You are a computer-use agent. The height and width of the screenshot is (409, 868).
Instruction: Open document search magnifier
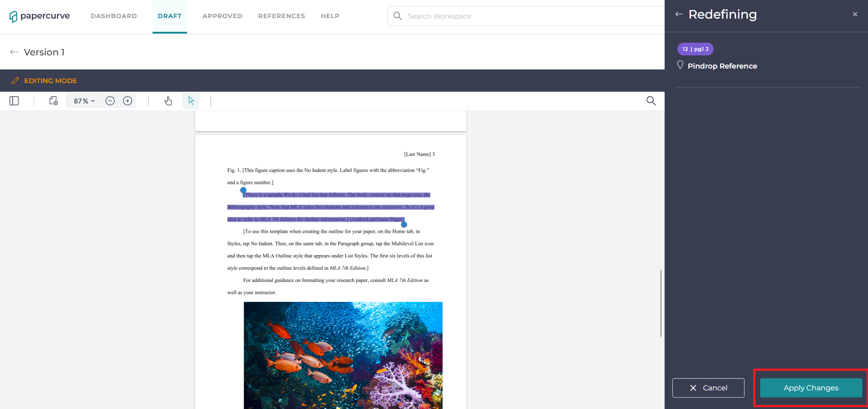click(651, 101)
